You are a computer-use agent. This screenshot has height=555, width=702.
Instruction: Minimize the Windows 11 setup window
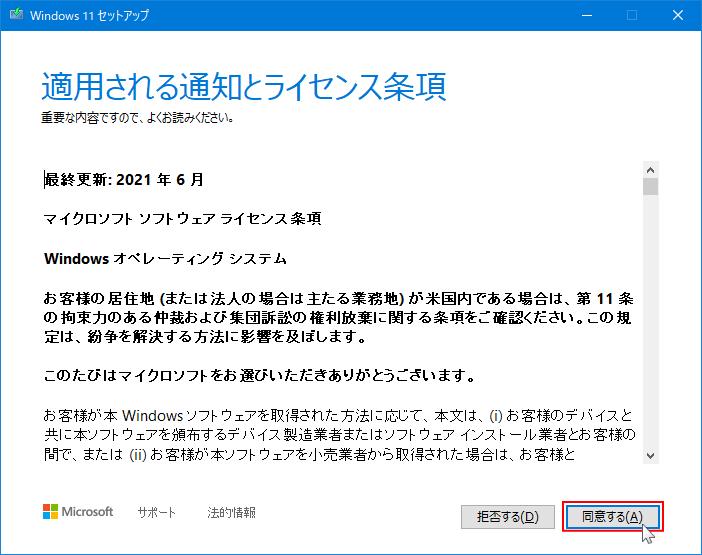click(x=587, y=15)
